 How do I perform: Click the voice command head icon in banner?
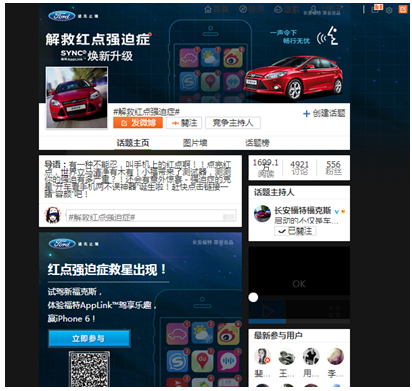click(x=328, y=36)
